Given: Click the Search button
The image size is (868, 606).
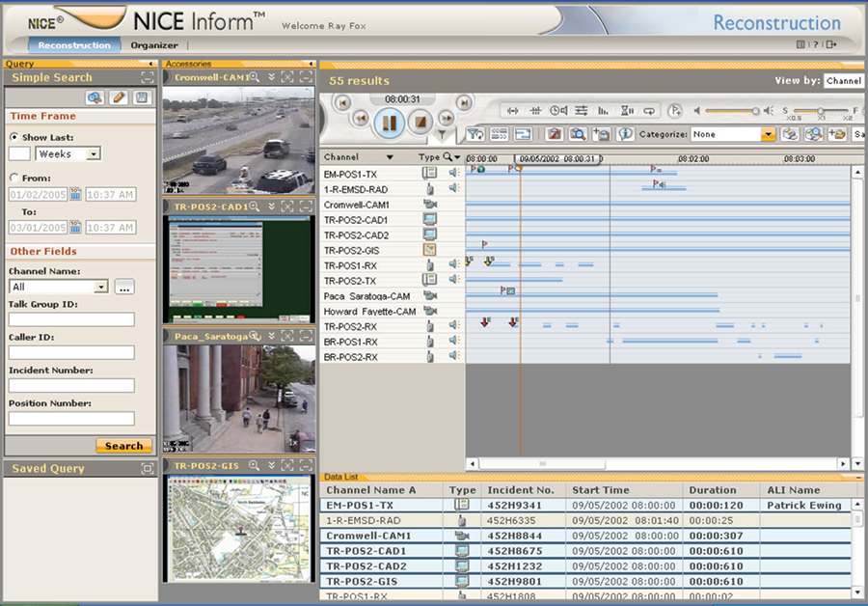Looking at the screenshot, I should 123,446.
